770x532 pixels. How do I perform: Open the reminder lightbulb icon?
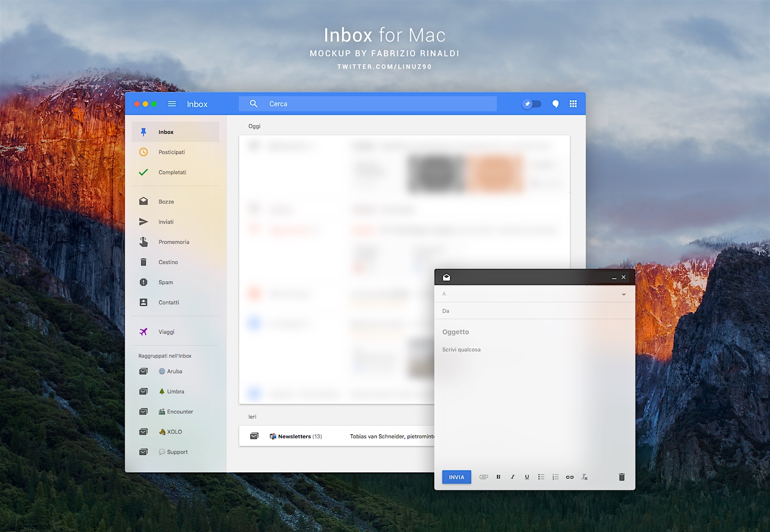point(555,104)
